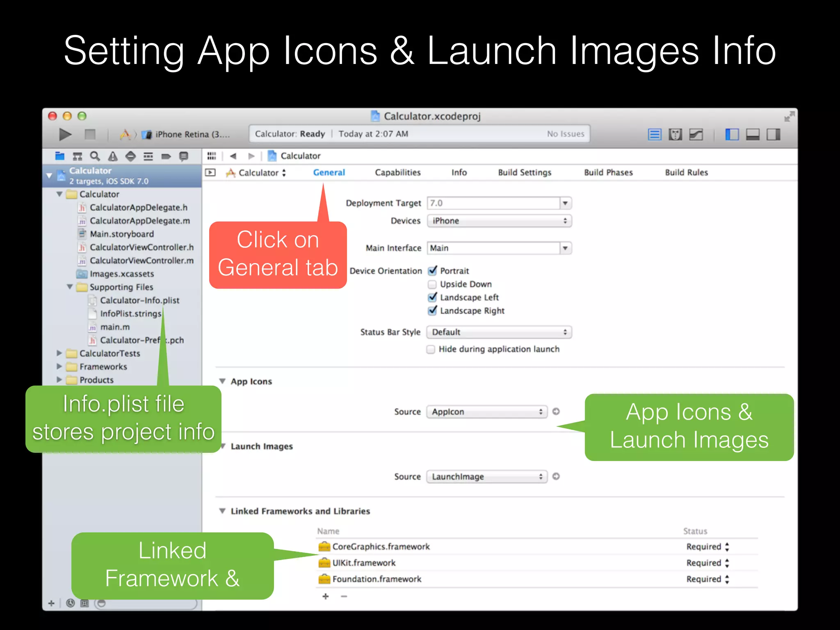Uncheck the Portrait orientation
Image resolution: width=840 pixels, height=630 pixels.
[432, 271]
